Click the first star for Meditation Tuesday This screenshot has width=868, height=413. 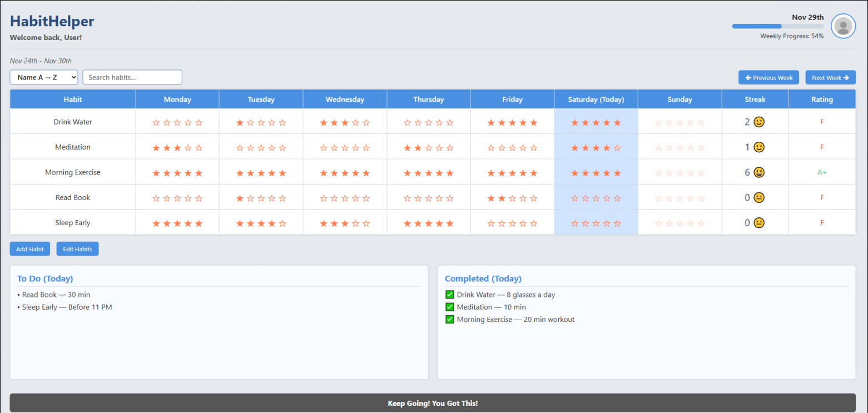(x=240, y=148)
